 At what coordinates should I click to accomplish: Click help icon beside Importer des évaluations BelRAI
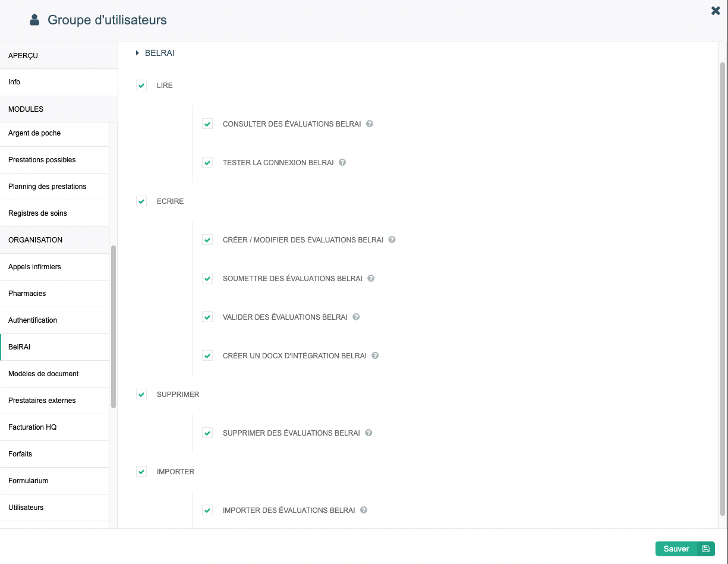pyautogui.click(x=364, y=511)
